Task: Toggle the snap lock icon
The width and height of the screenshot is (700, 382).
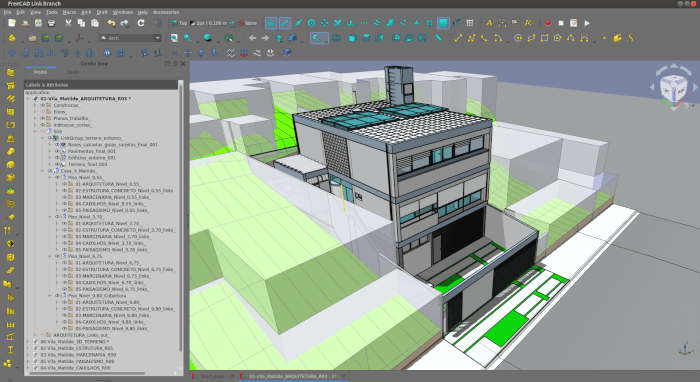Action: click(x=271, y=23)
